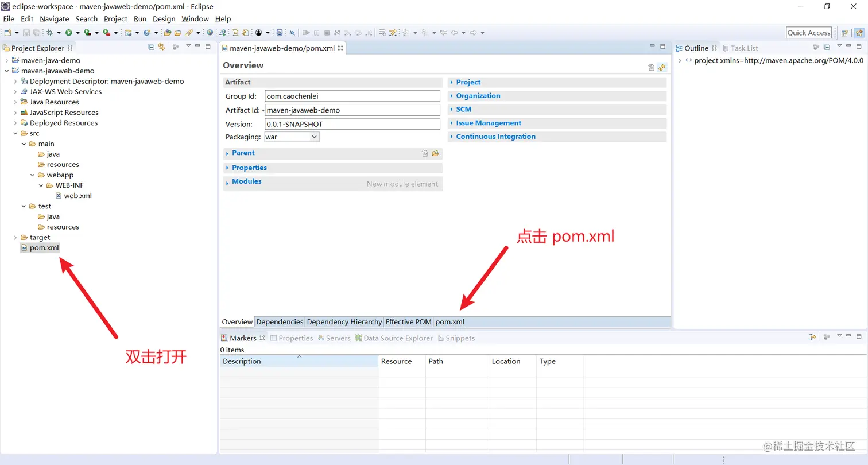The image size is (868, 465).
Task: Switch to the Effective POM tab
Action: click(x=408, y=322)
